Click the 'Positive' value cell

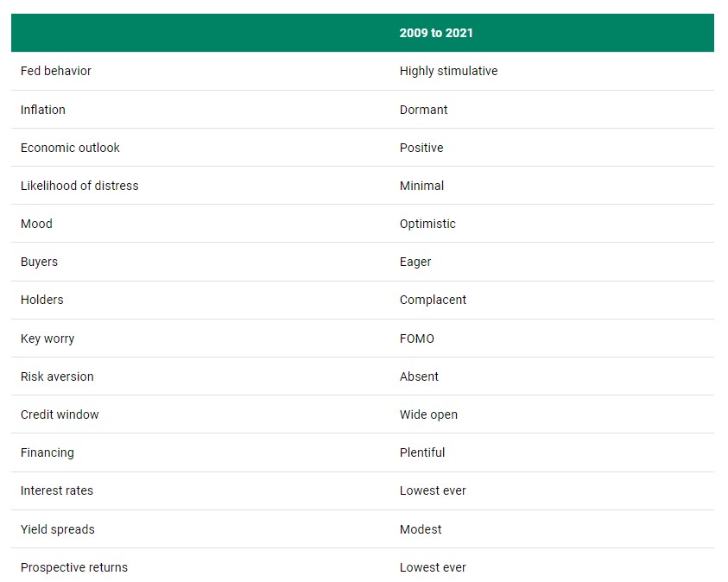coord(421,148)
